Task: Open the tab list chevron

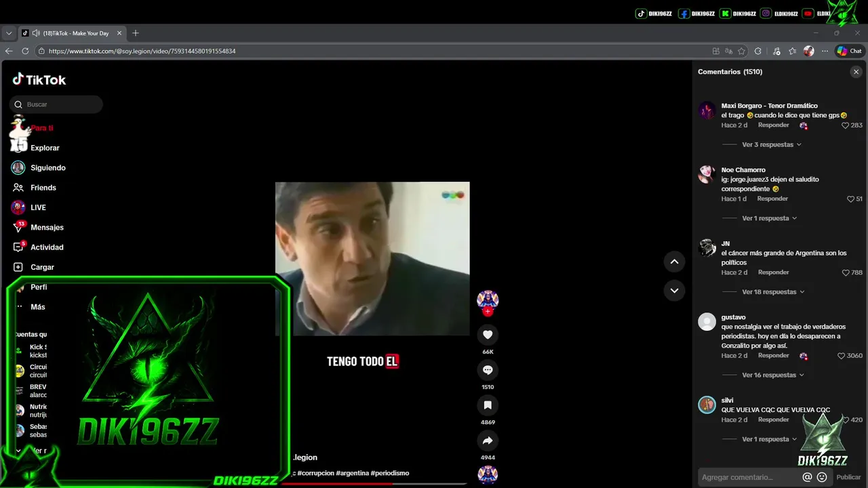Action: tap(9, 33)
